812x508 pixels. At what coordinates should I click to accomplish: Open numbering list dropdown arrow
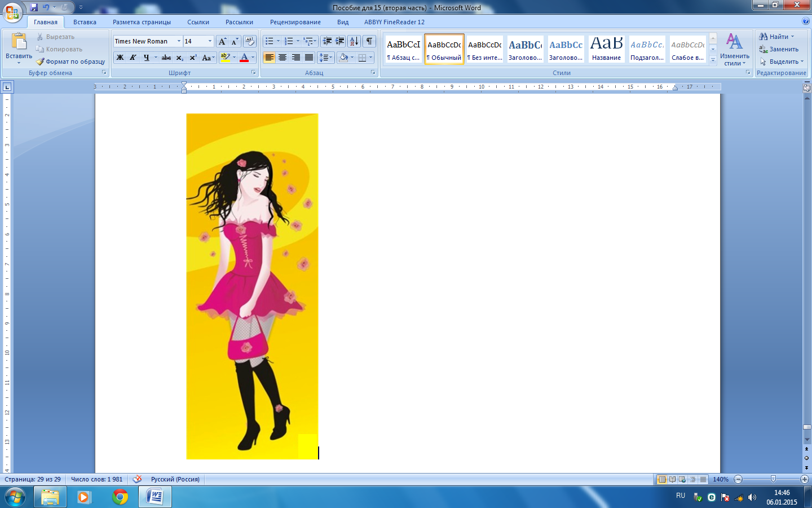click(x=297, y=41)
